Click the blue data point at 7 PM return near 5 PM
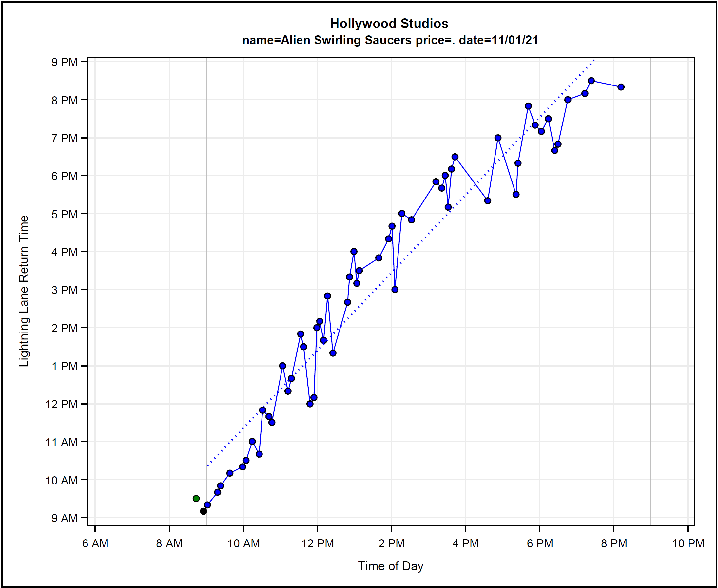Image resolution: width=718 pixels, height=588 pixels. [x=498, y=138]
